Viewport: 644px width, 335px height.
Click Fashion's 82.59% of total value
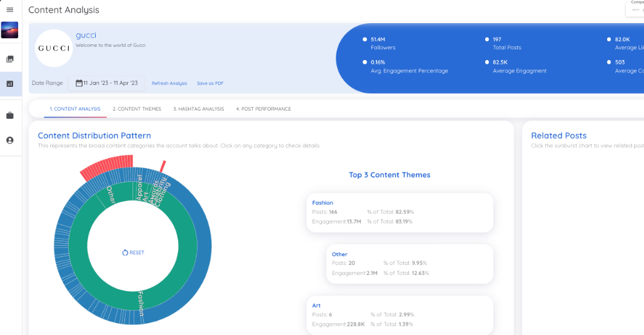point(405,212)
